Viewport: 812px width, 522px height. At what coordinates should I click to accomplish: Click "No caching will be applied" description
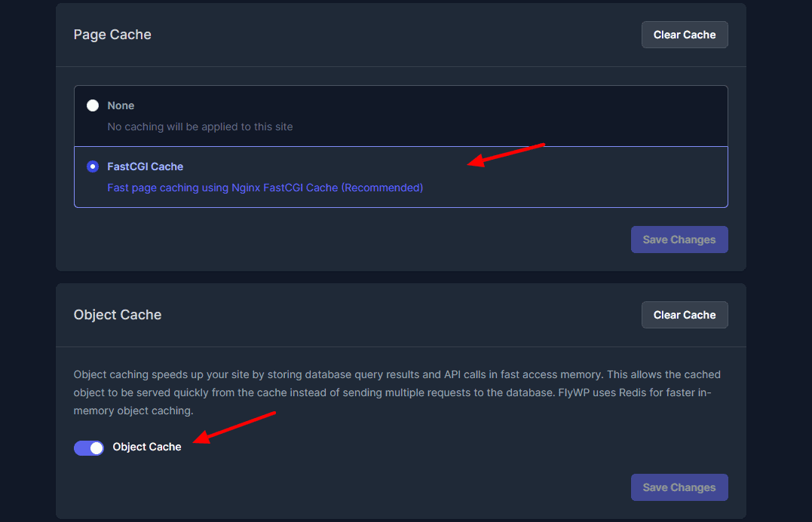coord(200,127)
